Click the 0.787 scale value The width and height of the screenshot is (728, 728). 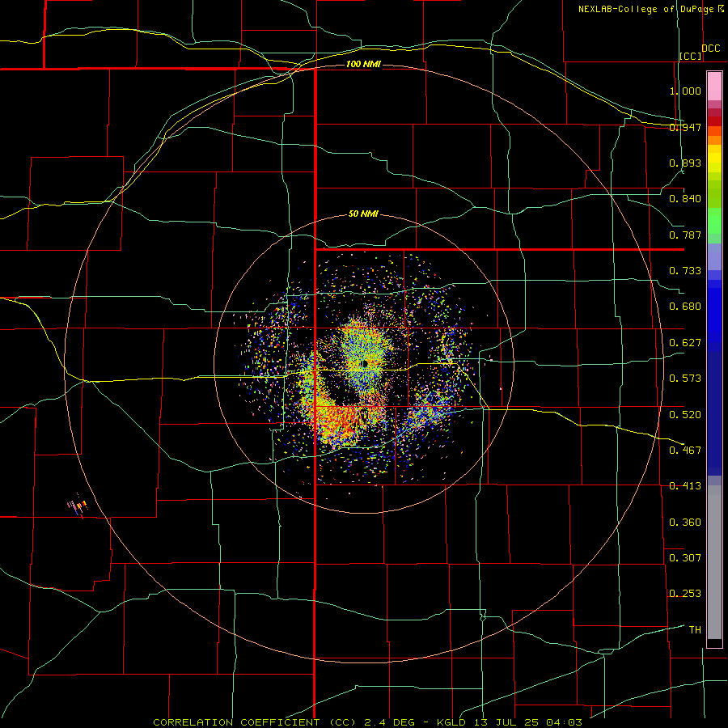[685, 235]
